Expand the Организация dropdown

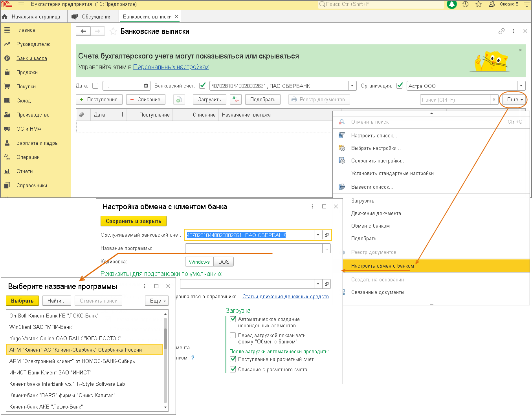(x=521, y=86)
